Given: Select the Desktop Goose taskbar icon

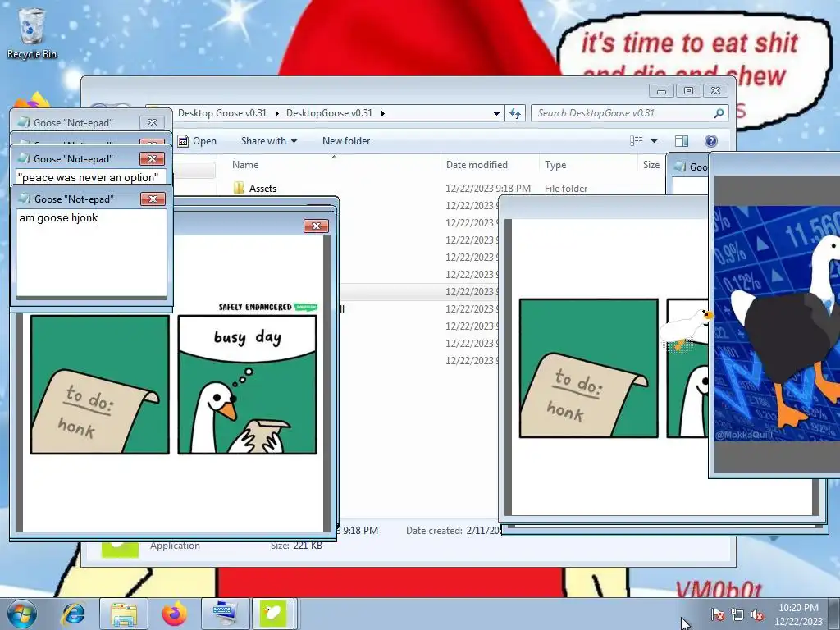Looking at the screenshot, I should [x=273, y=614].
